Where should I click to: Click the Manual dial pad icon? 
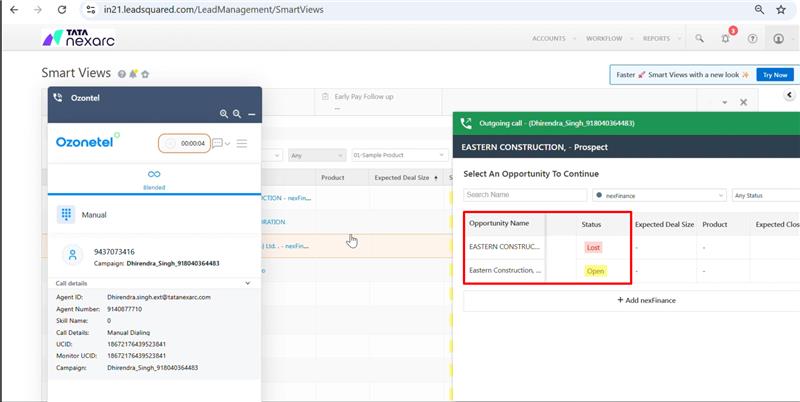tap(67, 214)
